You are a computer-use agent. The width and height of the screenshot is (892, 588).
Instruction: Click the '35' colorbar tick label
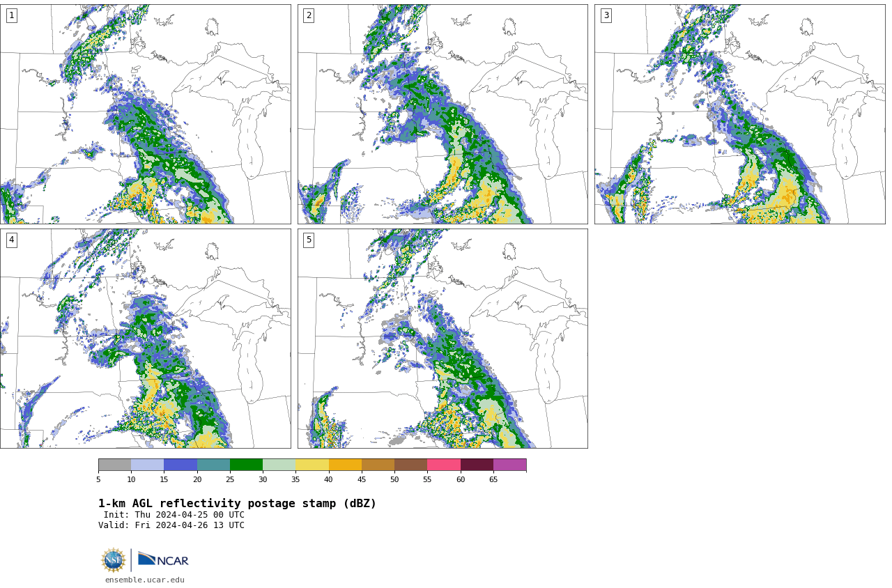pyautogui.click(x=295, y=479)
